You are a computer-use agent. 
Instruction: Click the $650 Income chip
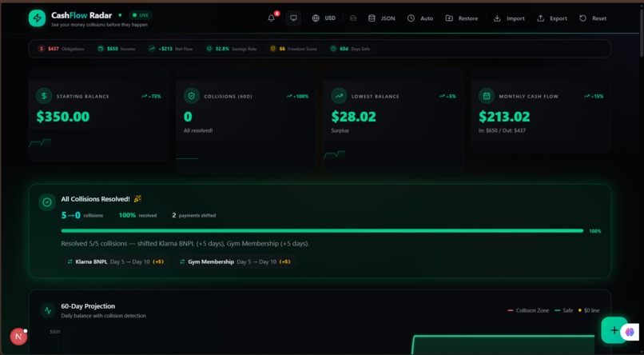[x=116, y=49]
